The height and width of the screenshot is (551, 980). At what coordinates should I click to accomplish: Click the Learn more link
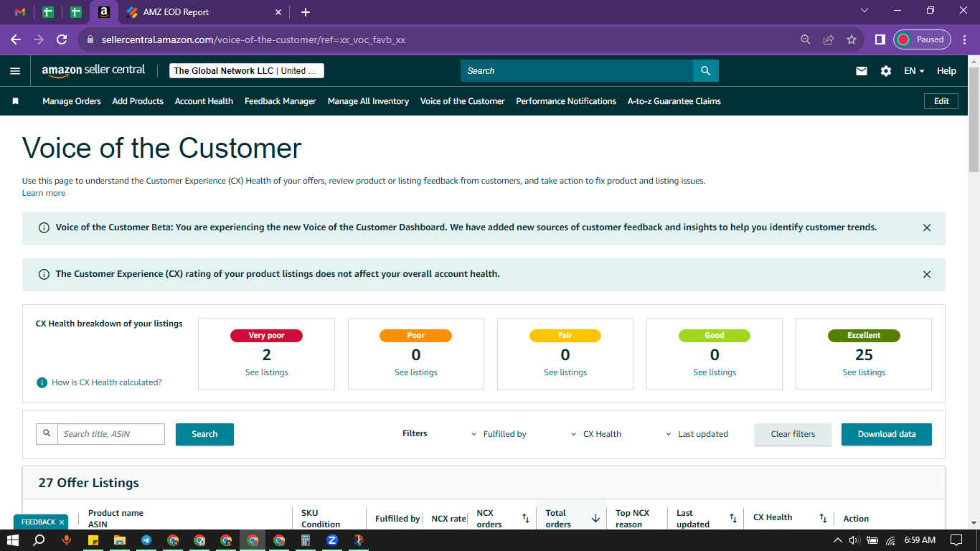coord(44,193)
